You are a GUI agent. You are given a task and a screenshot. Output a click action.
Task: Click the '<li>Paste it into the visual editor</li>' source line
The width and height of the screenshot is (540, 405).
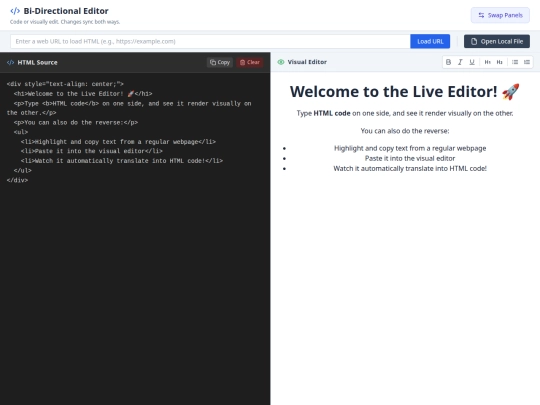(91, 151)
